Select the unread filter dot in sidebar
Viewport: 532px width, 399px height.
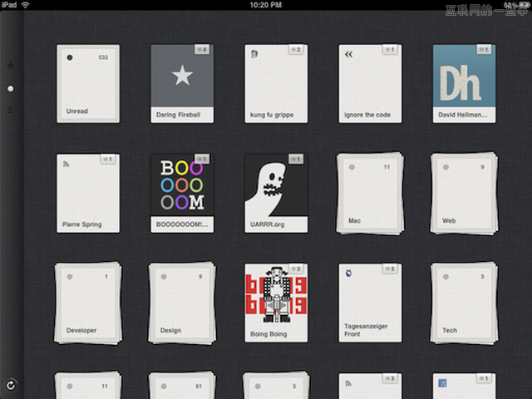click(x=11, y=88)
